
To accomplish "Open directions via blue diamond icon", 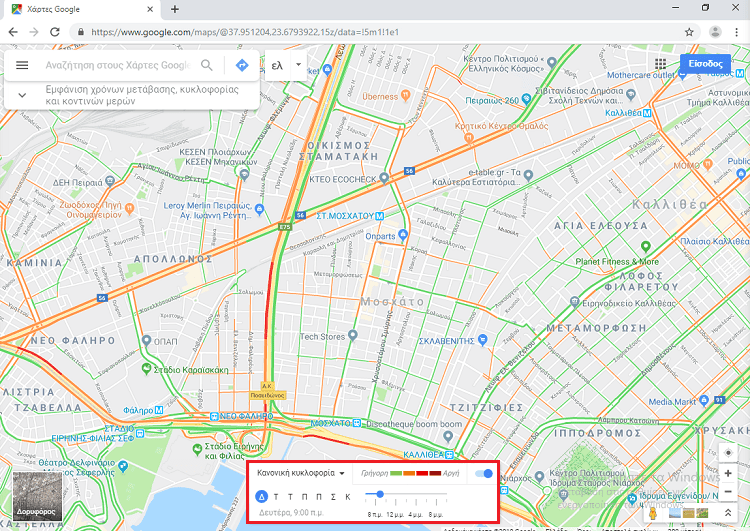I will click(242, 65).
